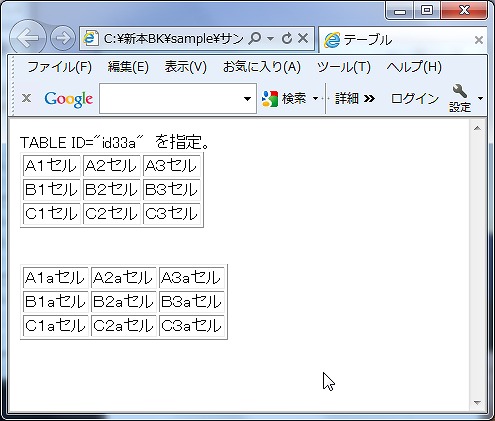The image size is (495, 421).
Task: Click the browser Forward arrow button
Action: click(x=63, y=38)
